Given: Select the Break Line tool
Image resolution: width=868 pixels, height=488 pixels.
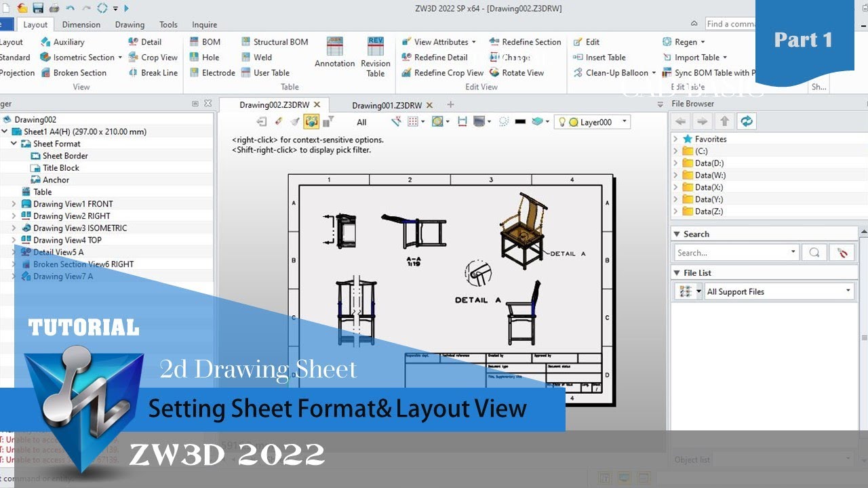Looking at the screenshot, I should click(153, 73).
